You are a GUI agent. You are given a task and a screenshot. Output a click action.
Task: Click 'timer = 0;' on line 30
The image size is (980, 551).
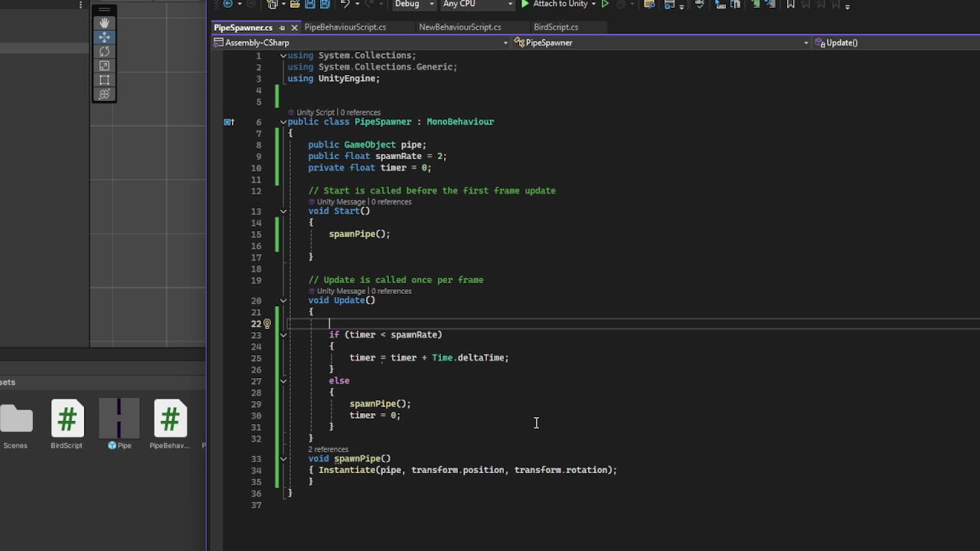pos(375,416)
